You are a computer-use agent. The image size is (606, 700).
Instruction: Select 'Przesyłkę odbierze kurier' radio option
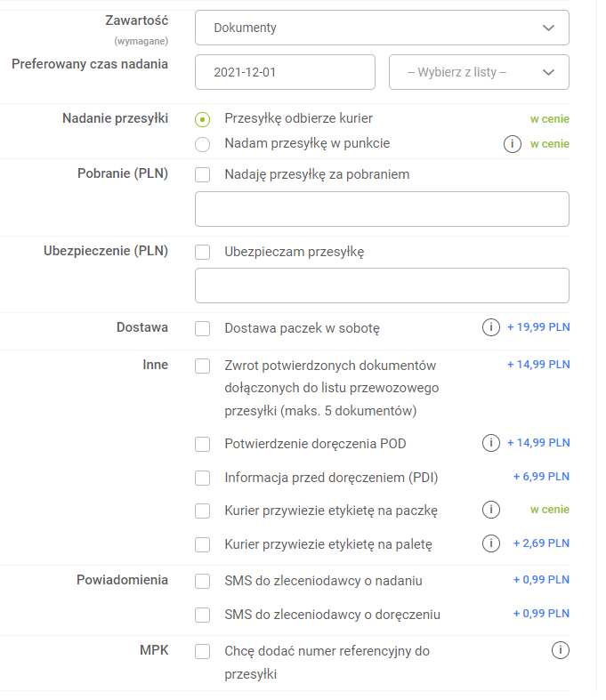tap(203, 119)
